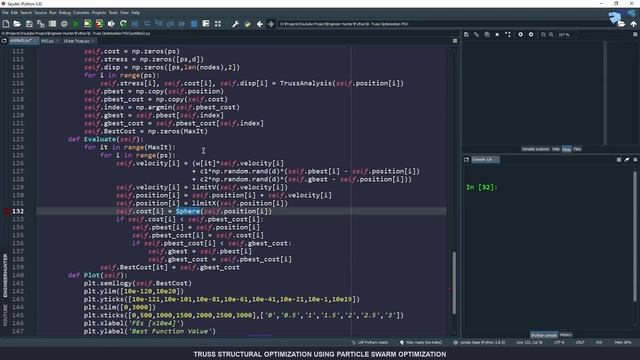
Task: Continue debug execution icon
Action: point(182,24)
